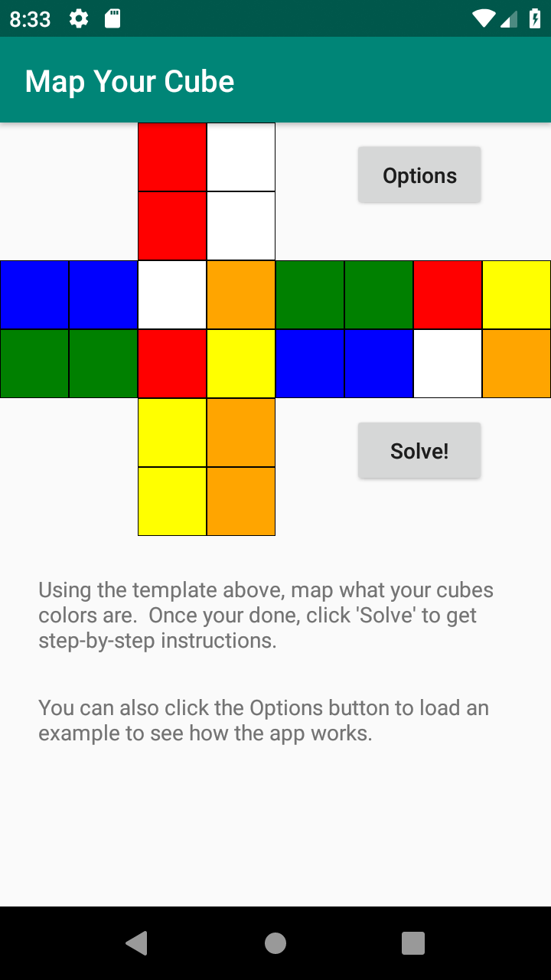
Task: Tap the far-left blue square
Action: point(34,295)
